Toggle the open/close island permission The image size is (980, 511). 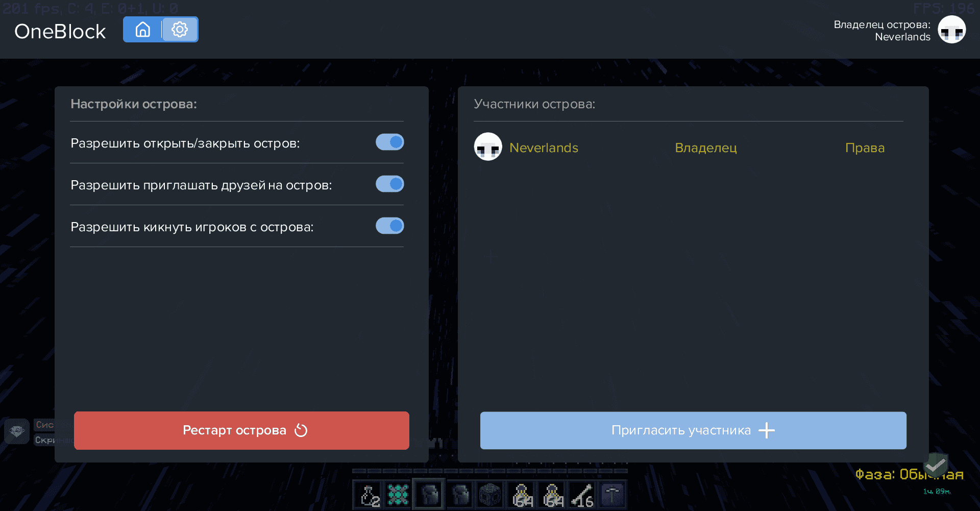389,142
